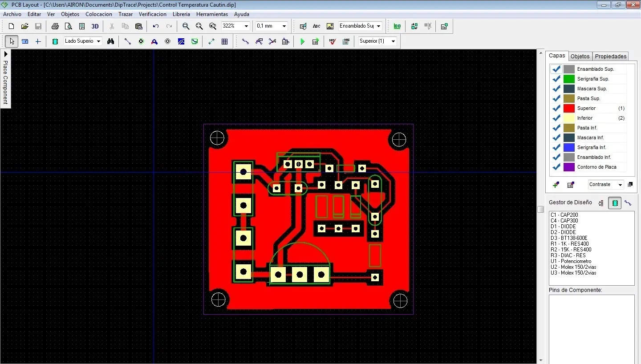The width and height of the screenshot is (641, 364).
Task: Undo the last action
Action: coord(156,26)
